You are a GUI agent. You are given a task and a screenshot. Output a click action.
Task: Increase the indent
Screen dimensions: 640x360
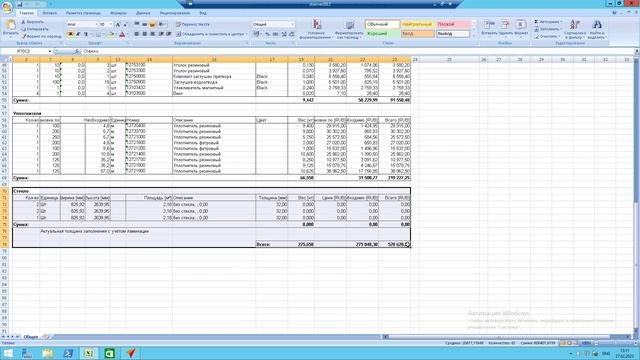(168, 34)
